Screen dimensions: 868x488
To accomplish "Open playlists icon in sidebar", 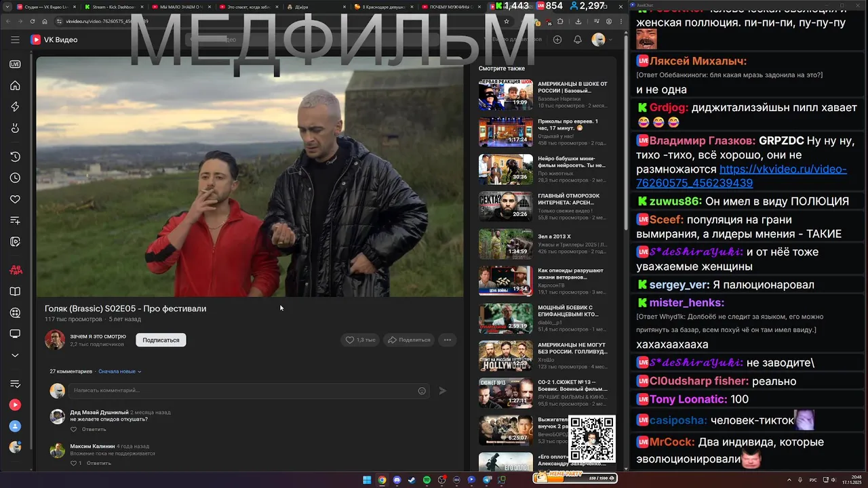I will pos(15,220).
